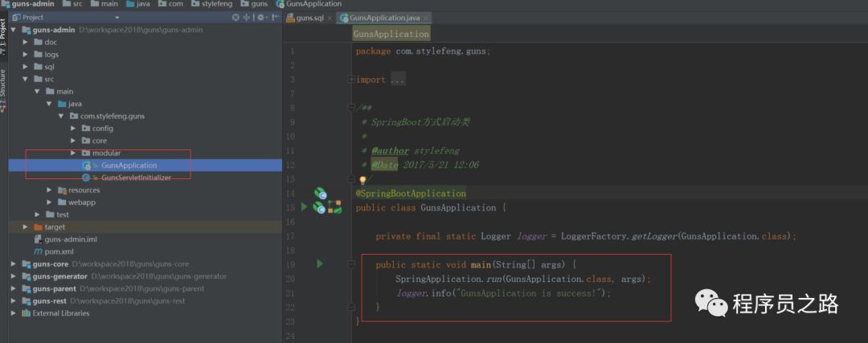868x343 pixels.
Task: Click the collapse-all icon in Project panel header
Action: 247,17
